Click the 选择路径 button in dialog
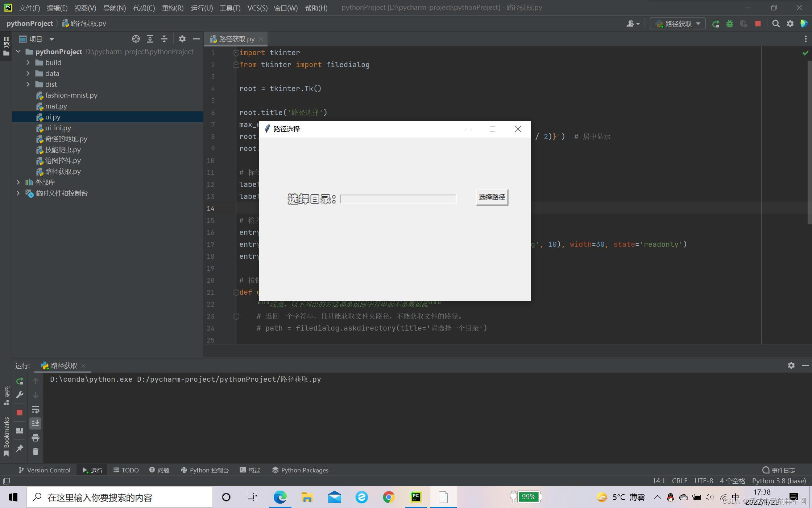 (x=492, y=197)
